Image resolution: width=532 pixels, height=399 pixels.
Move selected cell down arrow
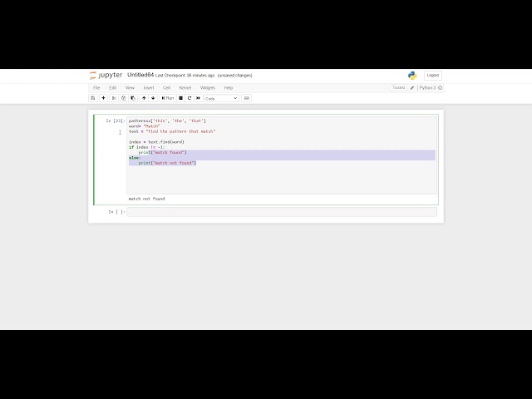click(x=153, y=98)
